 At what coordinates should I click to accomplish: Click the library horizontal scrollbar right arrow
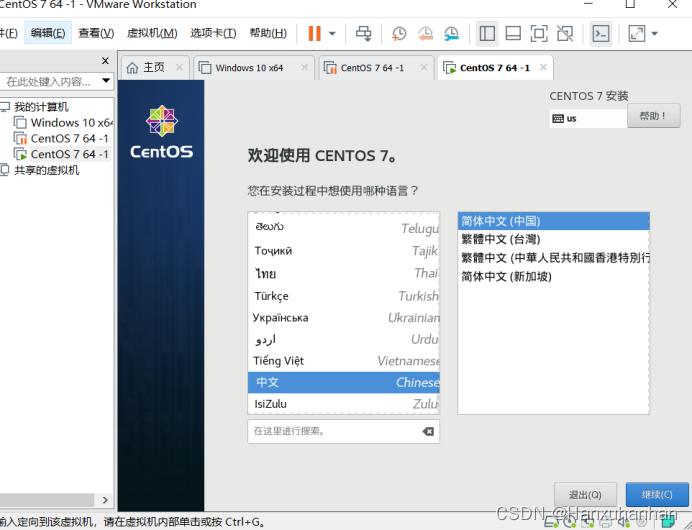[105, 500]
